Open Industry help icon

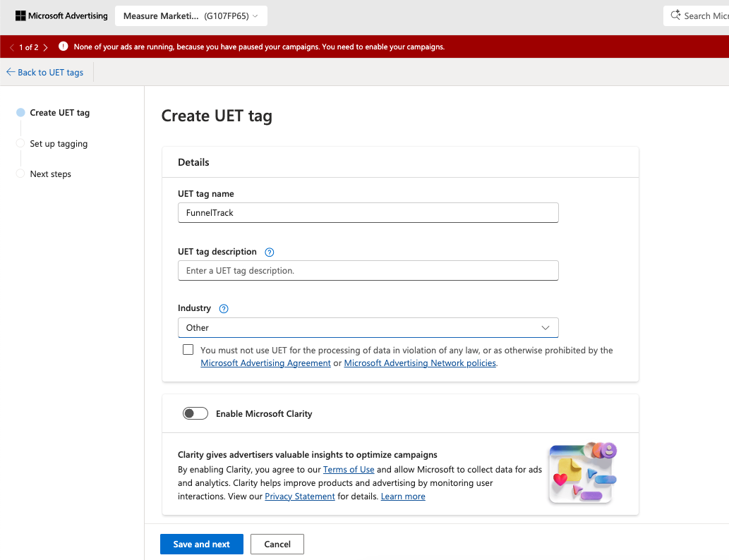click(224, 309)
